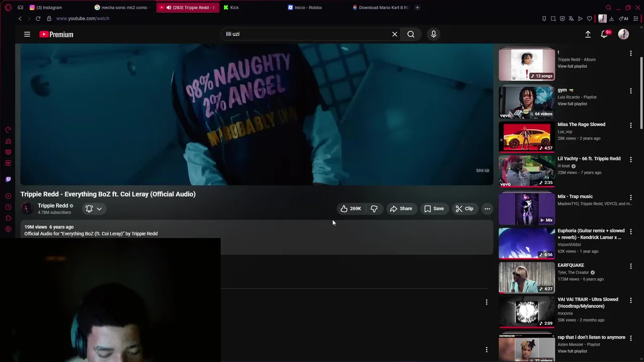Open the '!' Trippie Redd album
The width and height of the screenshot is (644, 362).
[x=527, y=64]
